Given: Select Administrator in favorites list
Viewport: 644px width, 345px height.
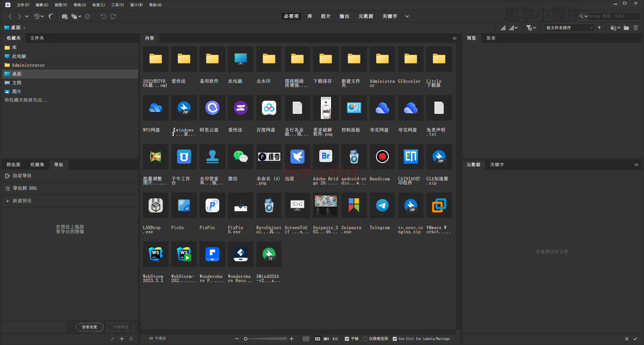Looking at the screenshot, I should (70, 65).
